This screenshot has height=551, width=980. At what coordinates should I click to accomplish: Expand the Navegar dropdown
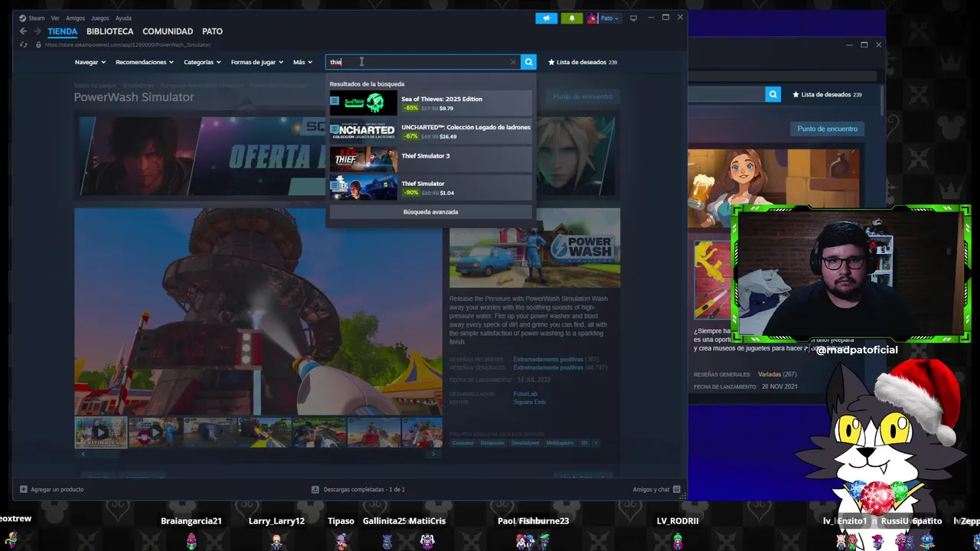(x=90, y=62)
